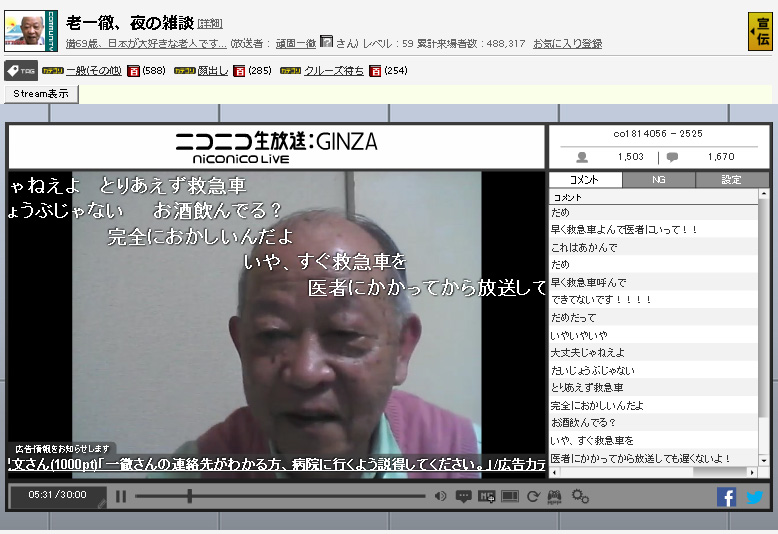Click the co1814056 - 2525 community ID text

click(x=658, y=134)
